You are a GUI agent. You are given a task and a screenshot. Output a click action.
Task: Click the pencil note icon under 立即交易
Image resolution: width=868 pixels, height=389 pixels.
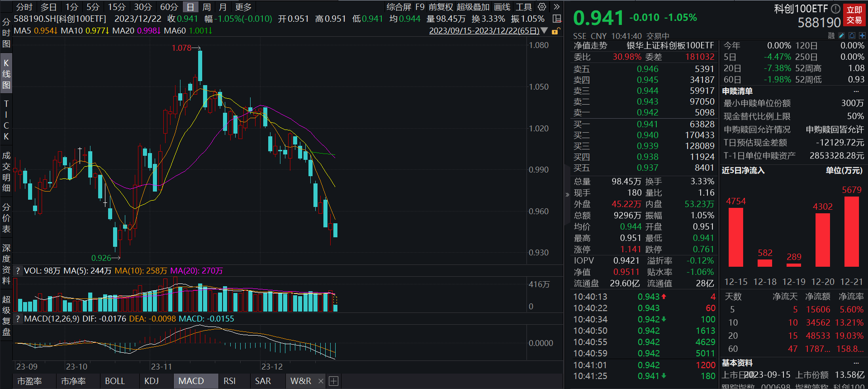[x=841, y=36]
